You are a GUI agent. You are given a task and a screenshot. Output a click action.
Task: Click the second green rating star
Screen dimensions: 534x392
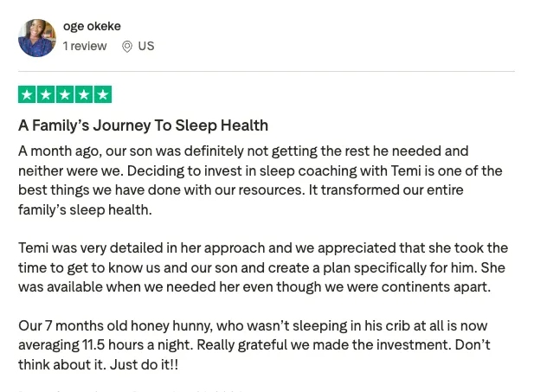click(46, 94)
